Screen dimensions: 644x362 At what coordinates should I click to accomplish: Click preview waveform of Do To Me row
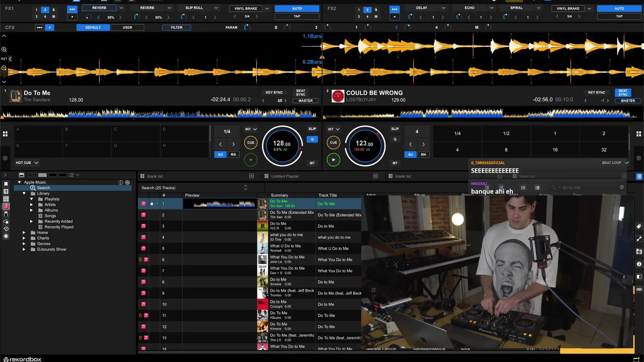219,204
